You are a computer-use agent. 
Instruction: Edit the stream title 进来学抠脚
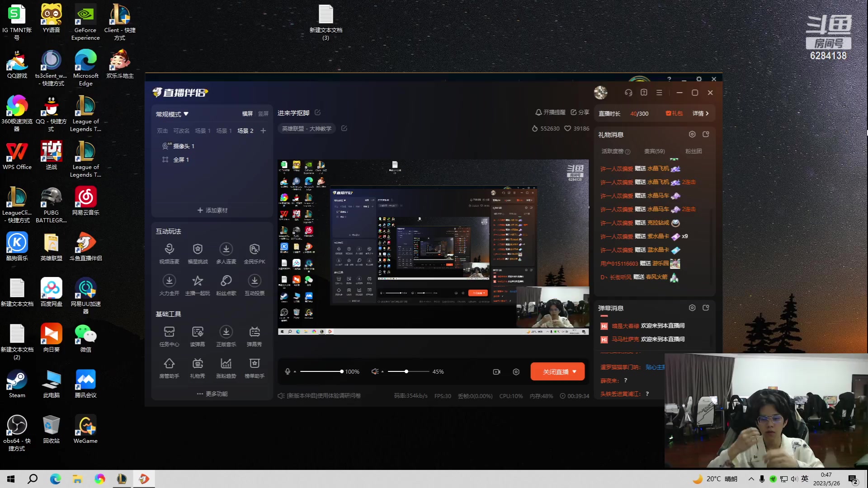317,113
